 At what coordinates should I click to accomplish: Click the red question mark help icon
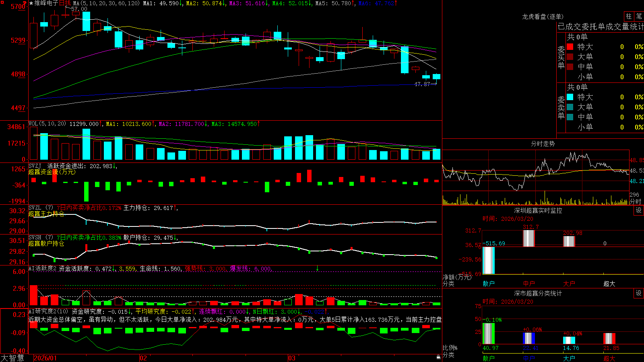coord(25,3)
